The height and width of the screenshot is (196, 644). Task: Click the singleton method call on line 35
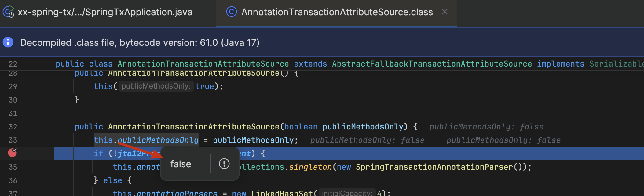[x=310, y=167]
